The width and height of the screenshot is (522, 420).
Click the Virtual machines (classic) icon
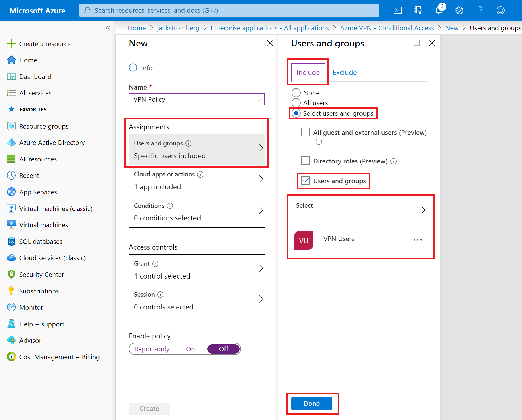pos(11,208)
